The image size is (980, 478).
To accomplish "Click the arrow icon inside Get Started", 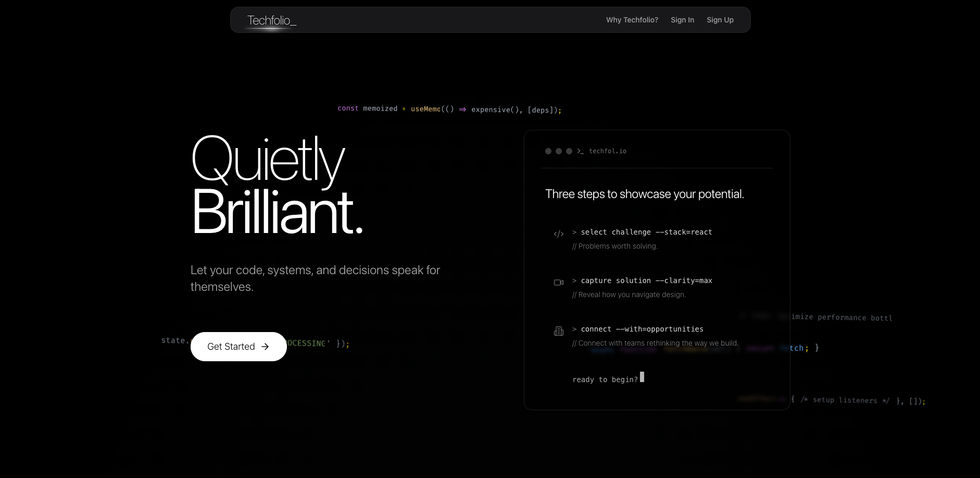I will (266, 346).
